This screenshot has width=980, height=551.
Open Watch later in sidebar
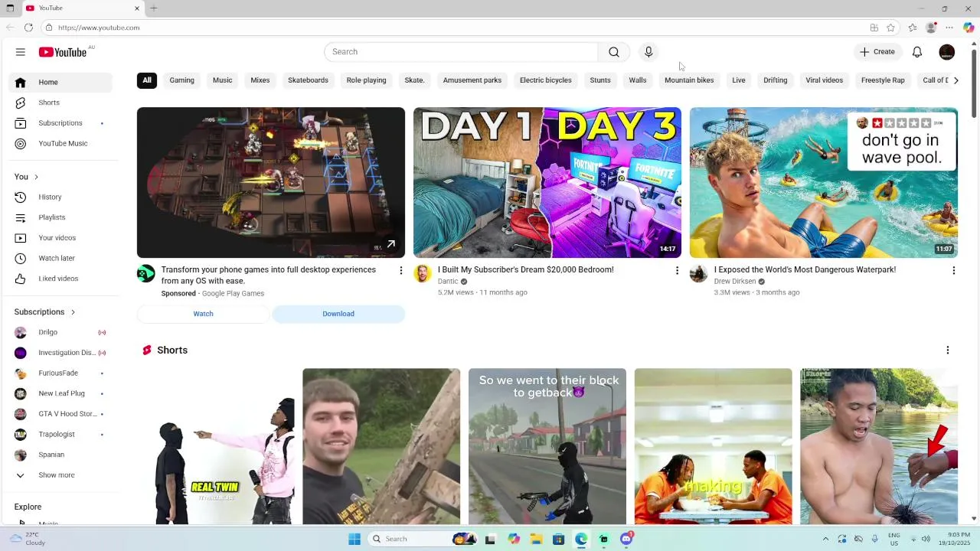[x=62, y=258]
